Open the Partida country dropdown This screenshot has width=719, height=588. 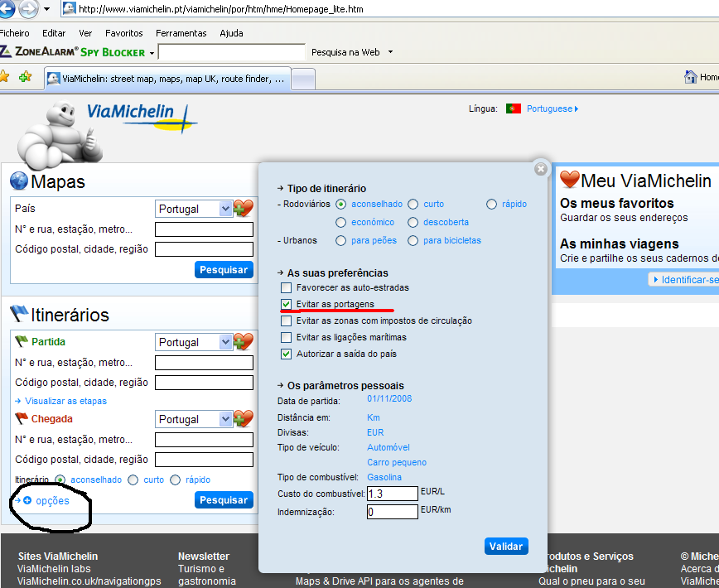point(194,342)
